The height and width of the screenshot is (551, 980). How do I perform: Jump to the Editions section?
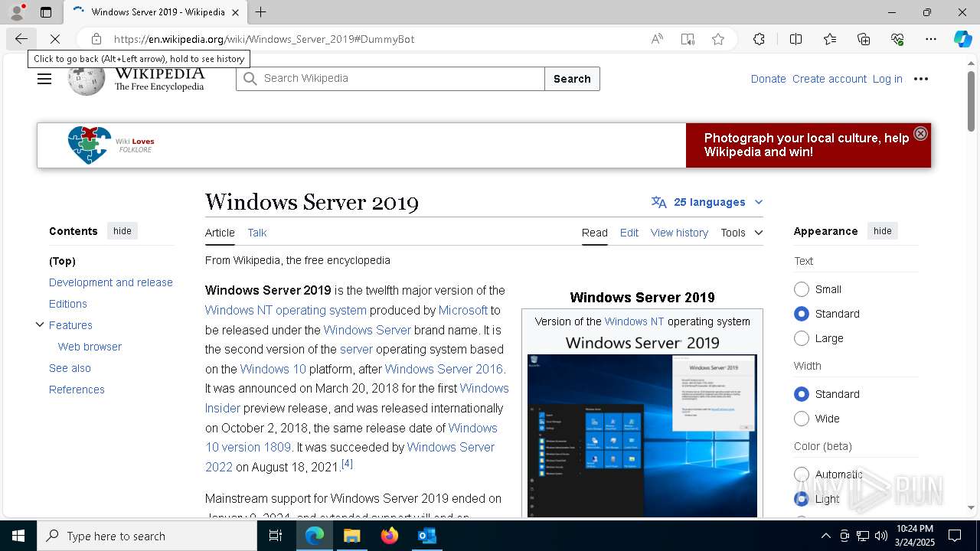(x=68, y=304)
